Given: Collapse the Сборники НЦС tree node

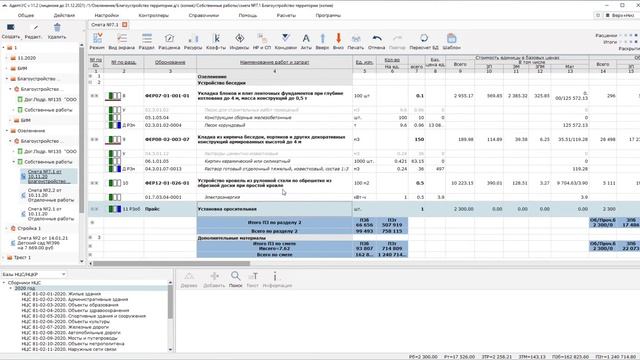Looking at the screenshot, I should pyautogui.click(x=4, y=282).
